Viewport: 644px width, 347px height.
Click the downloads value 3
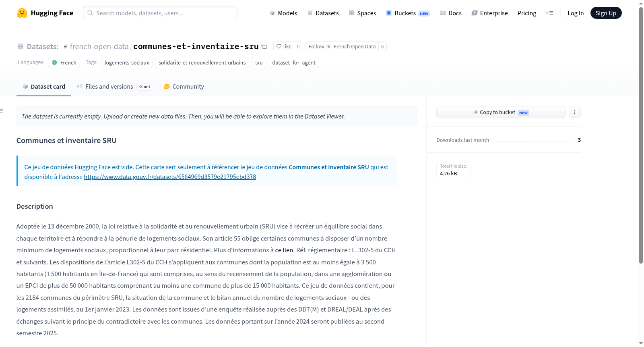click(x=579, y=140)
